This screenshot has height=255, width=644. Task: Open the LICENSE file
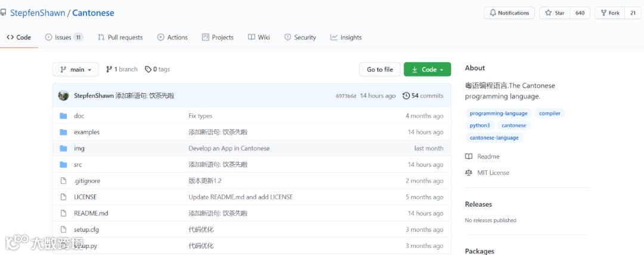[85, 197]
